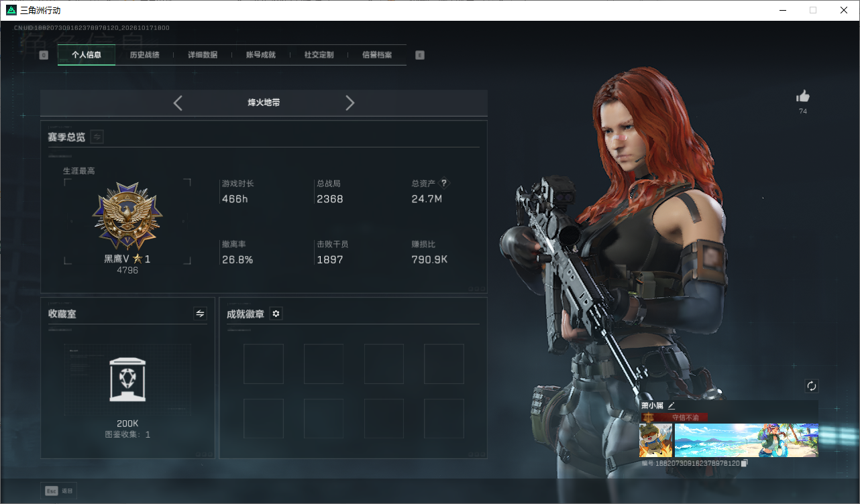Click the 24.7M total assets value
Screen dimensions: 860x504
[427, 199]
